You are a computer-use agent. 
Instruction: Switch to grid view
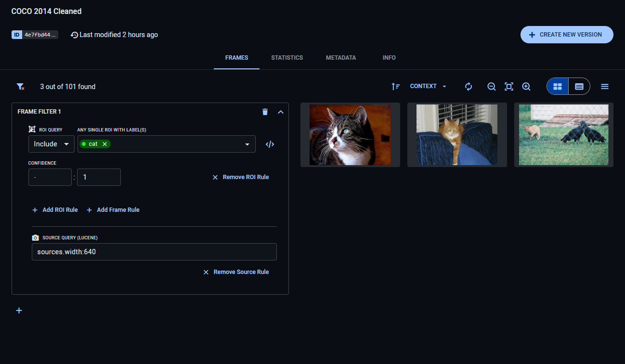[x=558, y=87]
